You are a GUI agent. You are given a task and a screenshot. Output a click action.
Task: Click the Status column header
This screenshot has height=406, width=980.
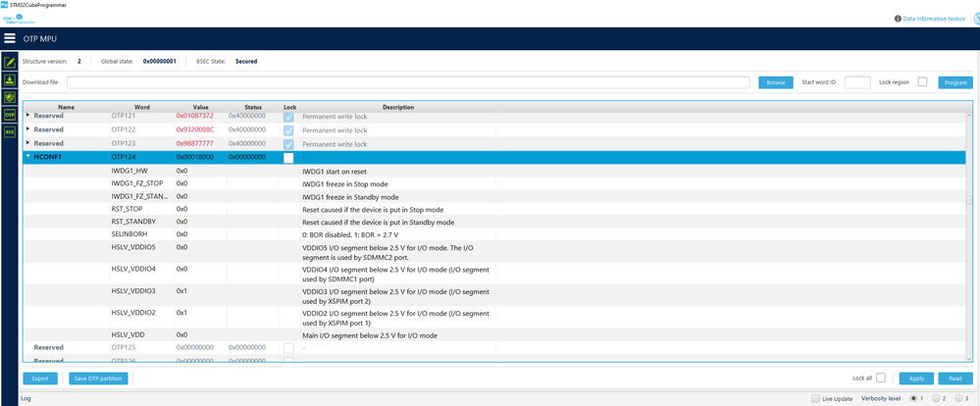tap(253, 108)
